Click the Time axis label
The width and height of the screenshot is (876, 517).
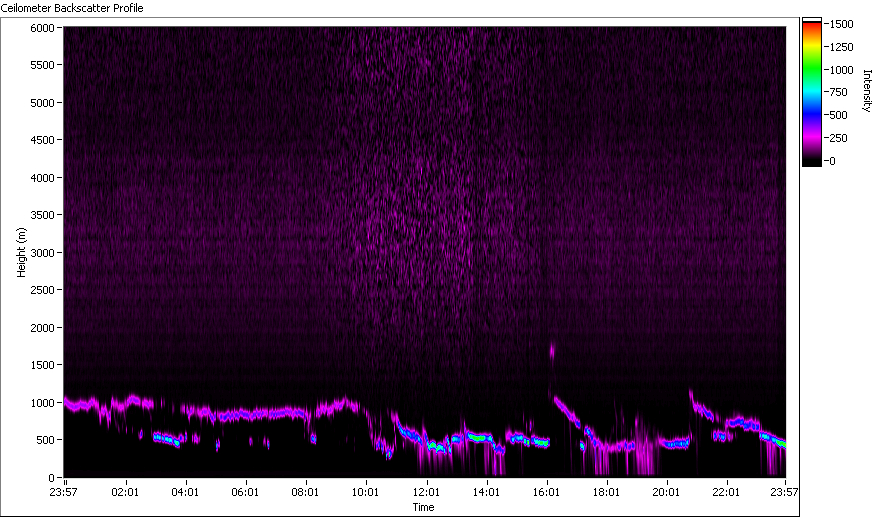point(423,507)
